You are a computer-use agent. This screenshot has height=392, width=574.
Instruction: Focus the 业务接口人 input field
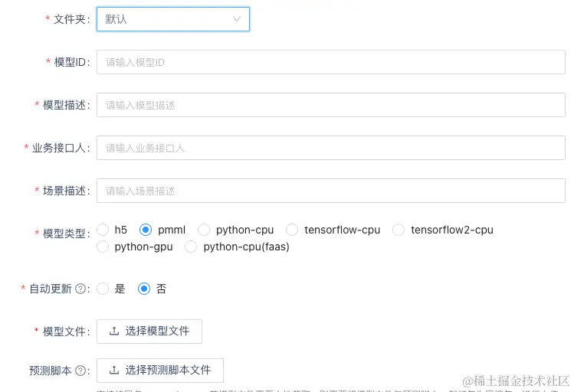click(x=331, y=148)
